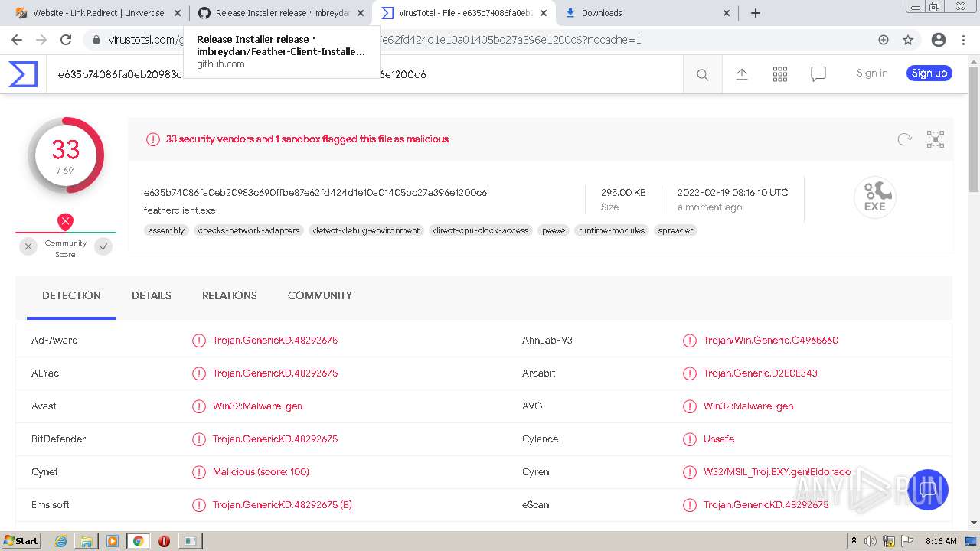The height and width of the screenshot is (551, 980).
Task: Open the VirusTotal apps grid icon
Action: (780, 74)
